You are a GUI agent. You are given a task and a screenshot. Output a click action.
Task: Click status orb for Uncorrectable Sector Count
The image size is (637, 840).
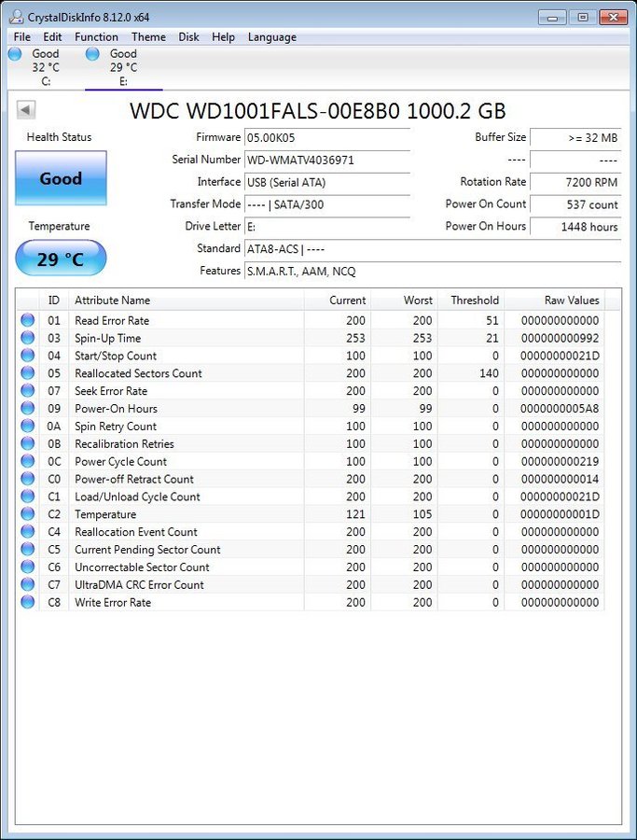27,567
